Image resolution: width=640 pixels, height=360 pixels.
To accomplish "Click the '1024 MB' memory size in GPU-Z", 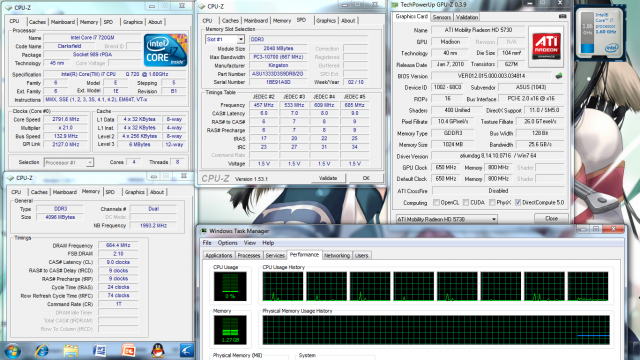I will 453,144.
